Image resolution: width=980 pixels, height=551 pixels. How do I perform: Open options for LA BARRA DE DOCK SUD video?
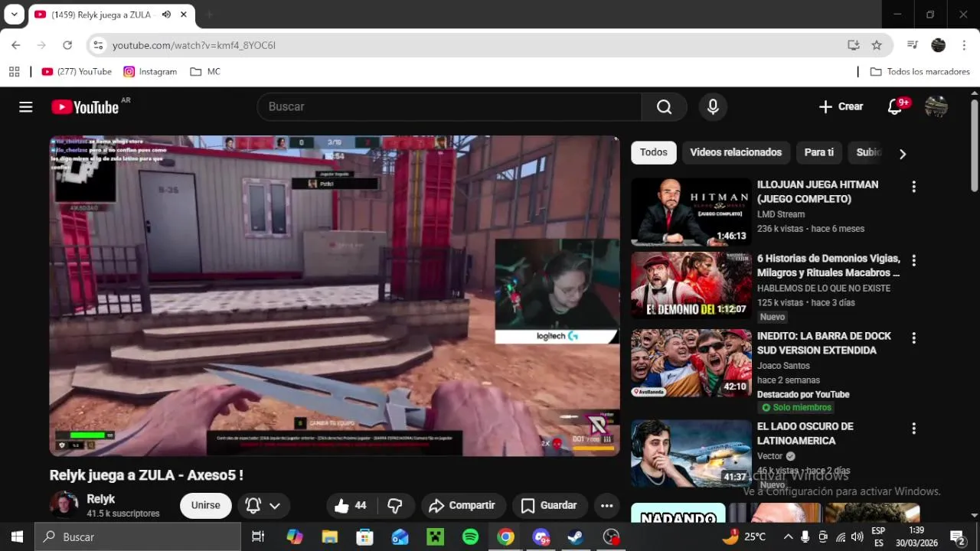pos(913,337)
